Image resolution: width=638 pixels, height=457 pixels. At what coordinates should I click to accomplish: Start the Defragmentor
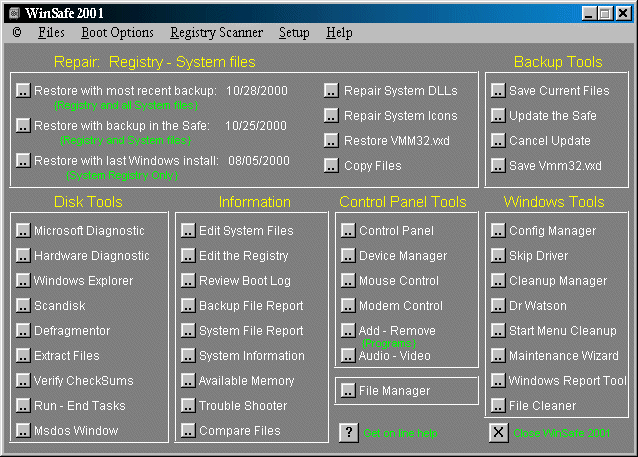point(24,330)
